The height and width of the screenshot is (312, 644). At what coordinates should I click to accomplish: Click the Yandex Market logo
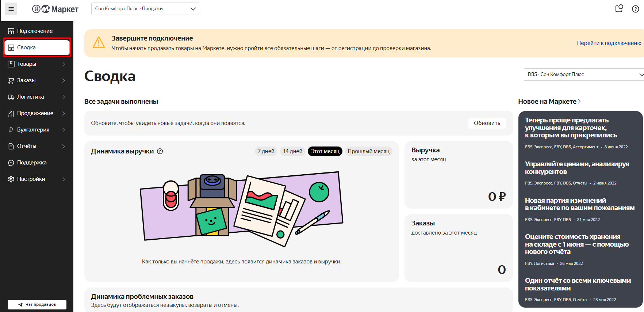click(55, 9)
